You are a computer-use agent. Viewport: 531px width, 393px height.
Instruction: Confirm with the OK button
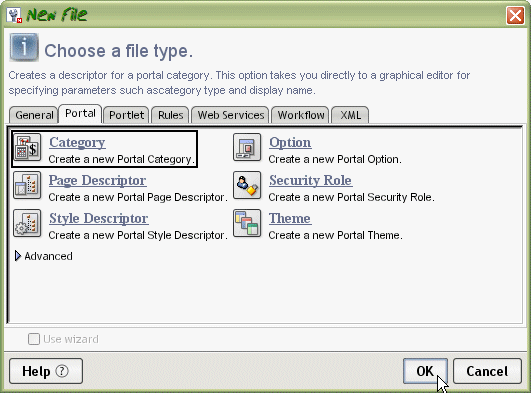[x=425, y=371]
